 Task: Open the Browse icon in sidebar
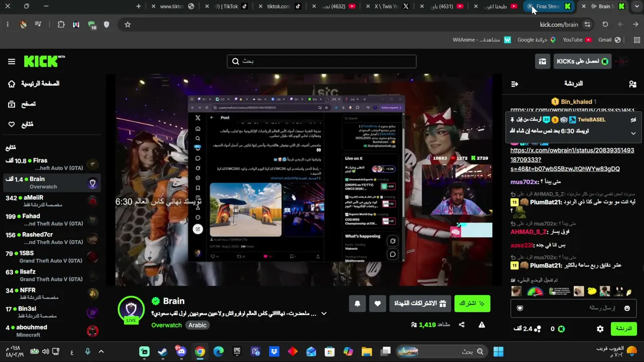12,104
